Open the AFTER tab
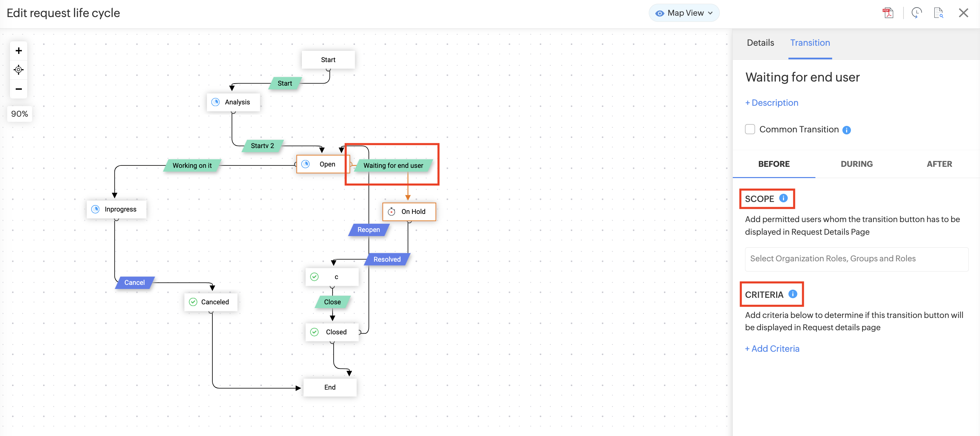Viewport: 980px width, 436px height. [x=939, y=164]
